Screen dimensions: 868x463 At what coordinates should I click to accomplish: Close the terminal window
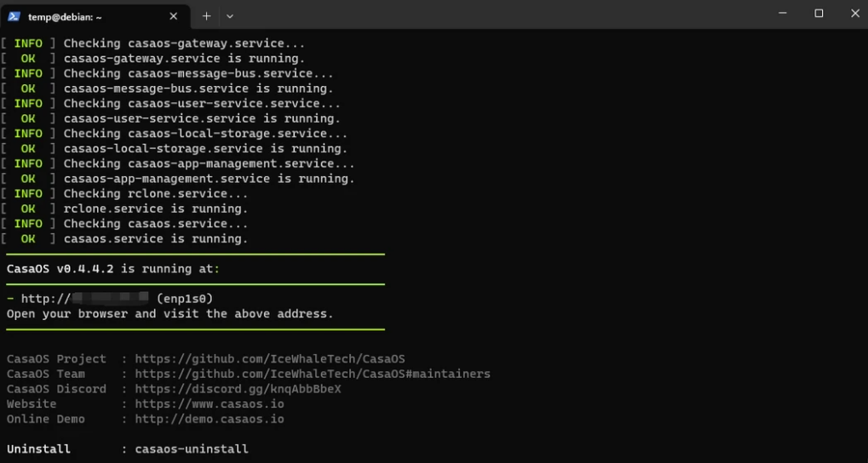854,14
